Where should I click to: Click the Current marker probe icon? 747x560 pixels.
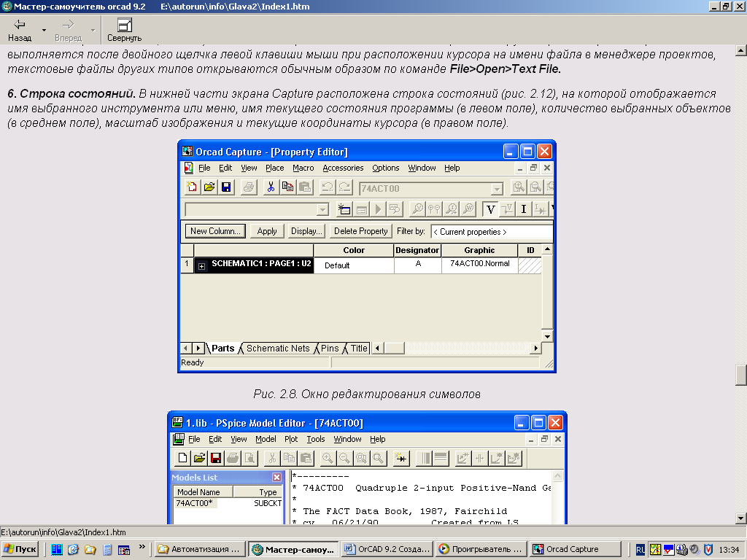tap(451, 209)
